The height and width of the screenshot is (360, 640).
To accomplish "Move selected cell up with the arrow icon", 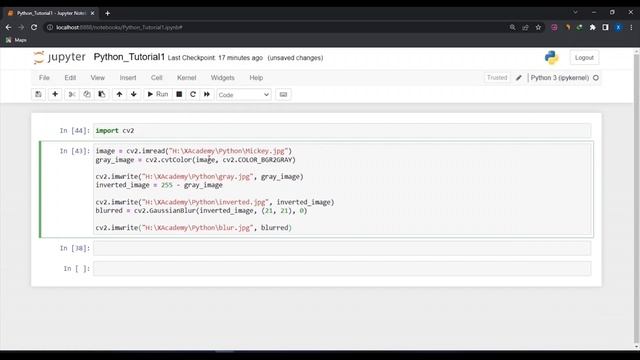I will (119, 94).
